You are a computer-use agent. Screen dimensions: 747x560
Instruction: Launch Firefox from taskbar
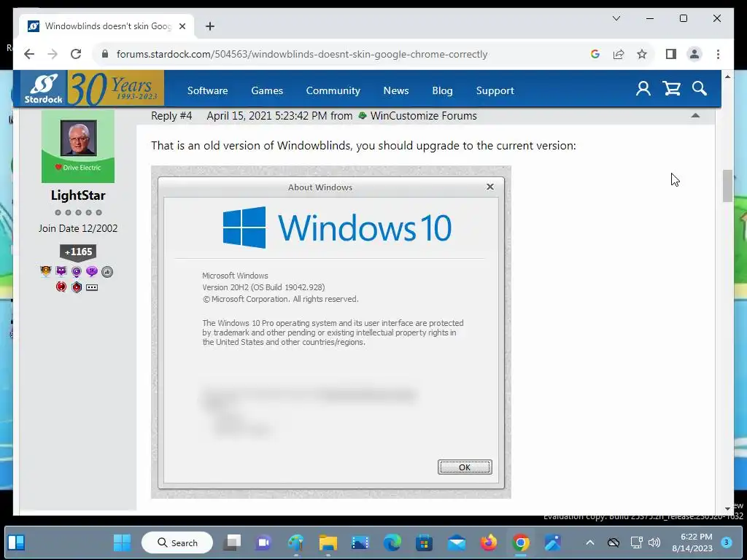(489, 542)
